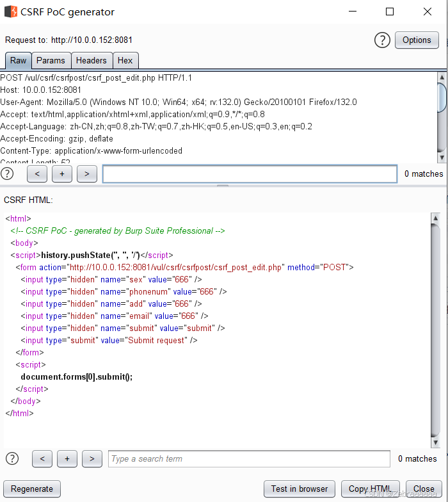This screenshot has height=502, width=448.
Task: Go to next match in request search
Action: [87, 174]
